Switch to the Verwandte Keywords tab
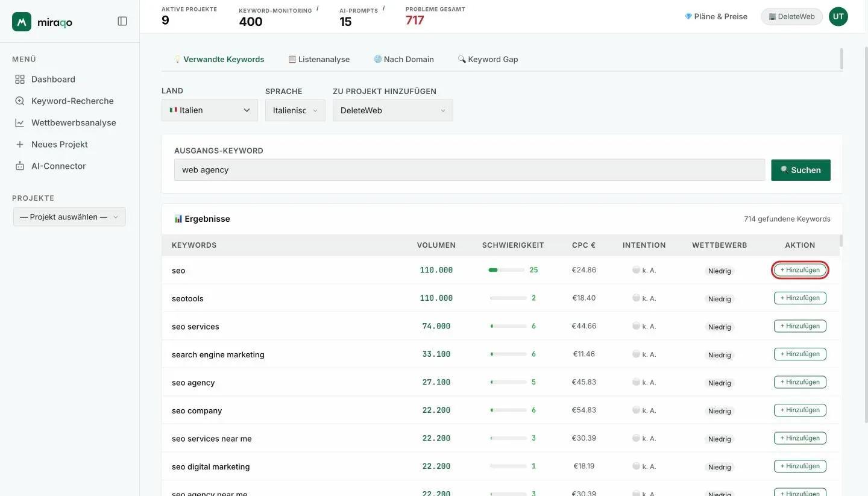Viewport: 868px width, 496px height. (219, 59)
